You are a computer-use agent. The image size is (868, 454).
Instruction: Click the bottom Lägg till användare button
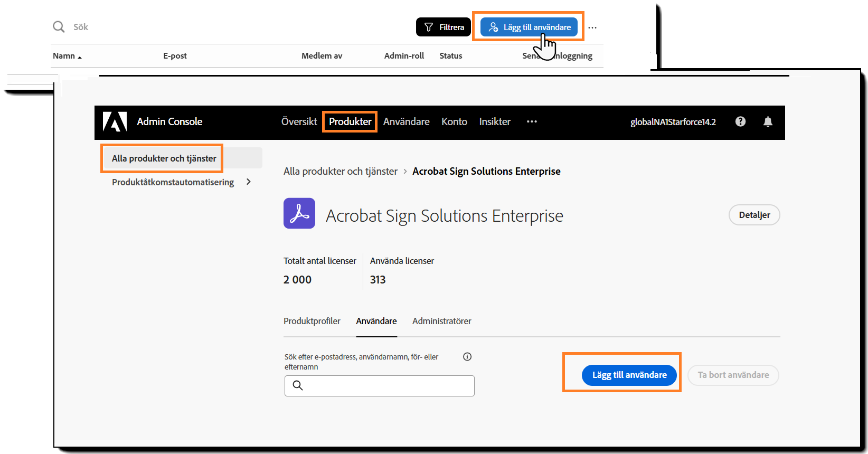click(629, 375)
